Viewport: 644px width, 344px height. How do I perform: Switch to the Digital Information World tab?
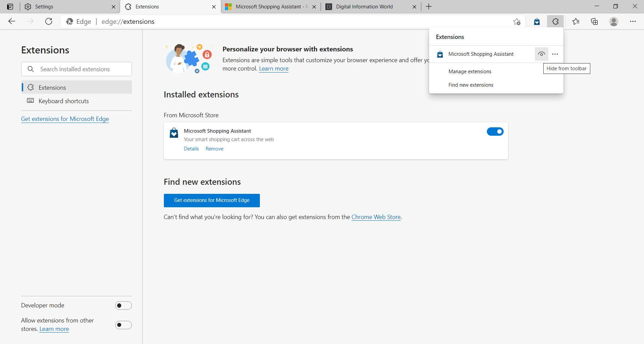pyautogui.click(x=364, y=6)
